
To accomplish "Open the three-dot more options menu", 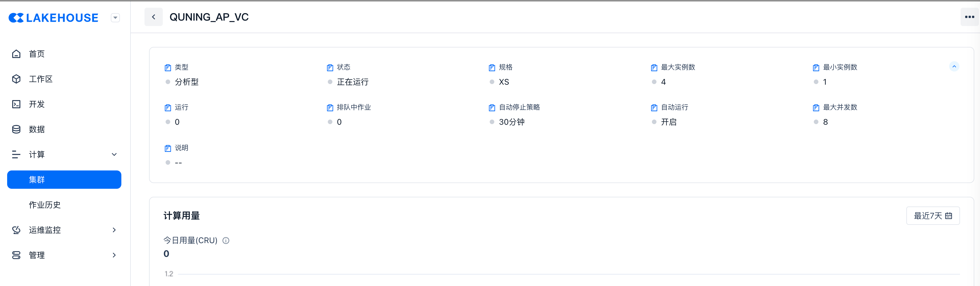I will coord(969,17).
